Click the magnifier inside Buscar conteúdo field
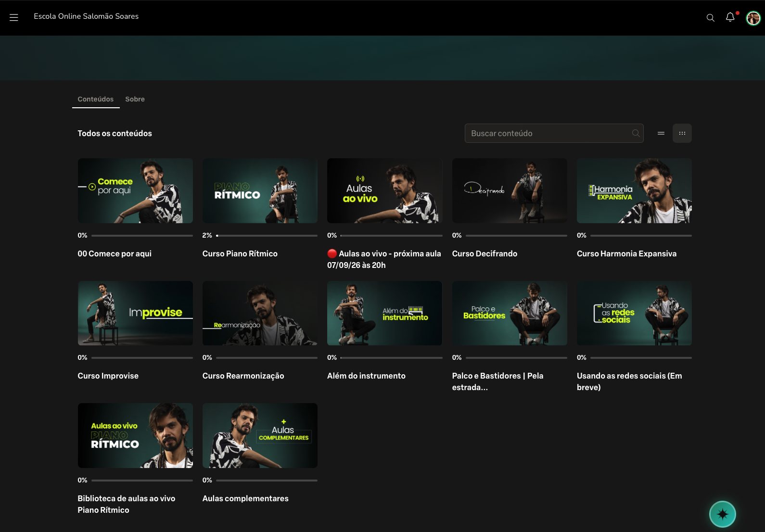The image size is (765, 532). tap(636, 133)
